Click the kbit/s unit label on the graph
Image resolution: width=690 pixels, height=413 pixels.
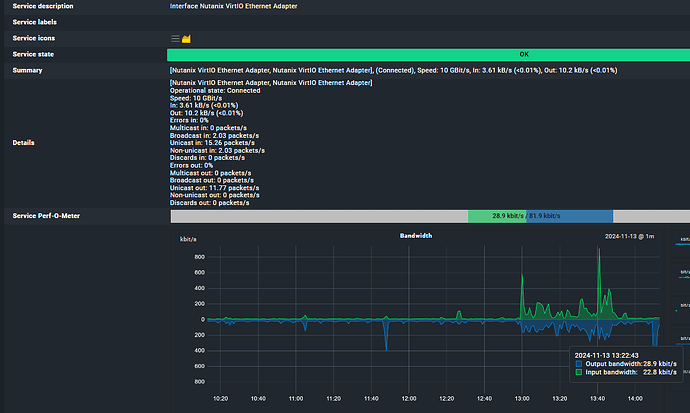(x=189, y=240)
